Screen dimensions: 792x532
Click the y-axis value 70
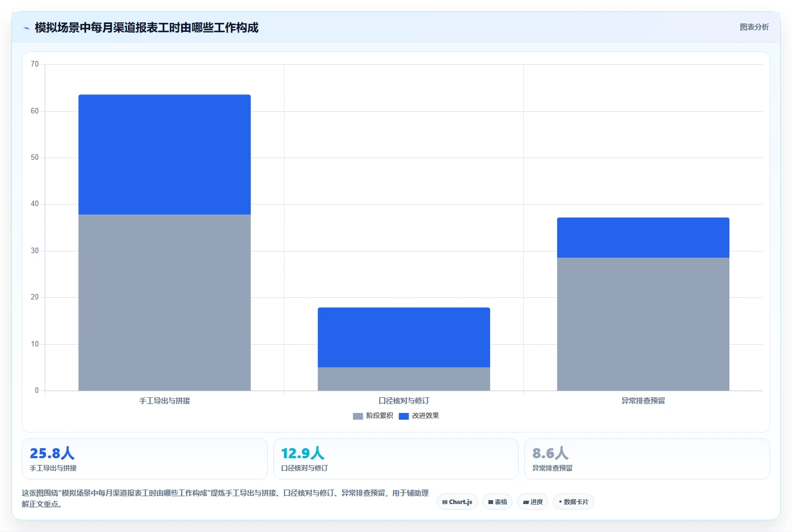click(35, 64)
